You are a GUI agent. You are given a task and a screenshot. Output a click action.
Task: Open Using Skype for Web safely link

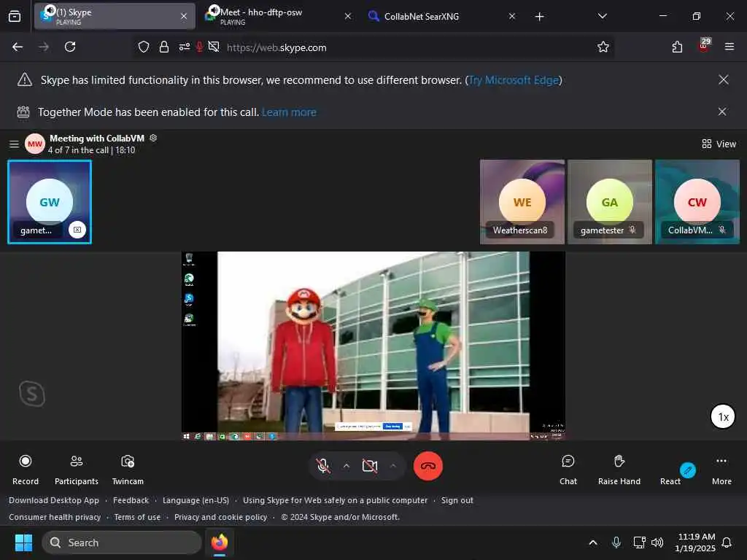click(335, 500)
